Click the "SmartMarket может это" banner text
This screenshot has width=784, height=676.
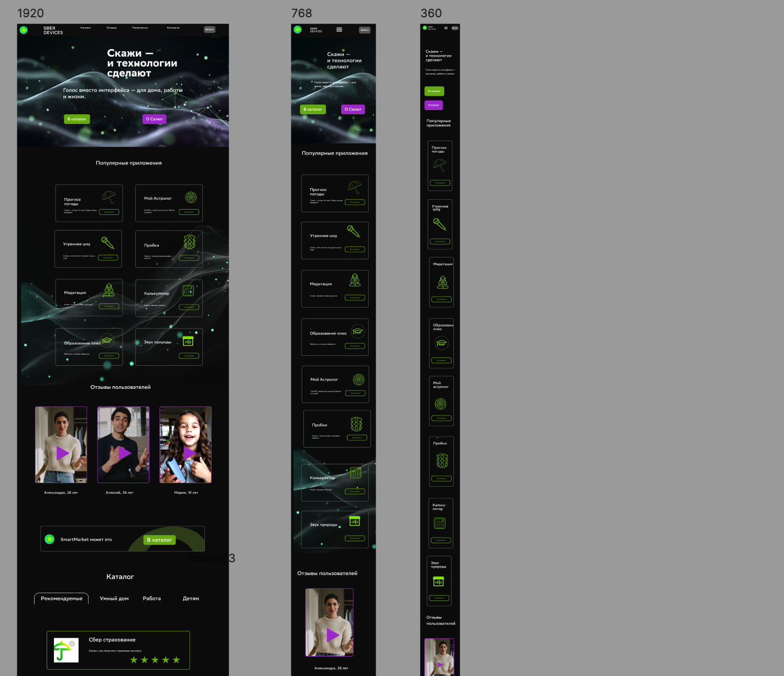[x=86, y=539]
